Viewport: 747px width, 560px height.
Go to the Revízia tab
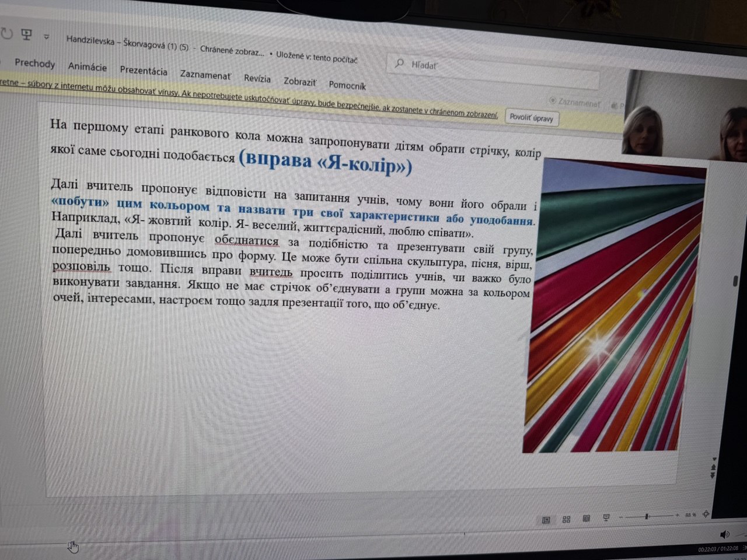click(x=257, y=78)
